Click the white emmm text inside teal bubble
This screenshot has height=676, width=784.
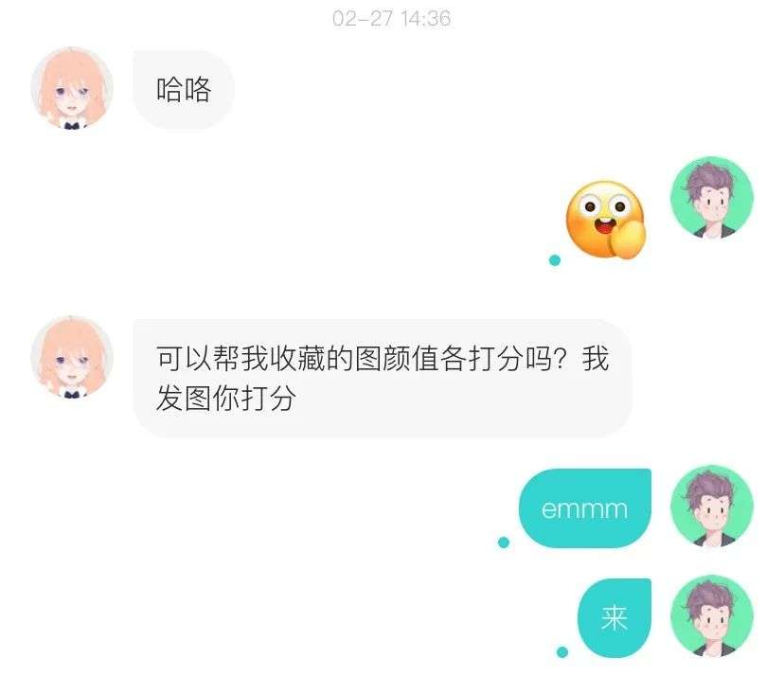584,509
